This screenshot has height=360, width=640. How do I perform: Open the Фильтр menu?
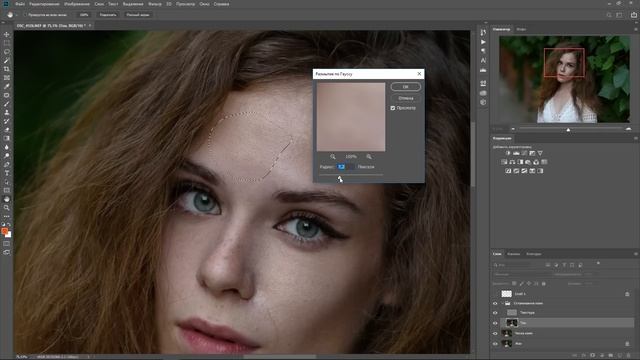click(x=155, y=4)
